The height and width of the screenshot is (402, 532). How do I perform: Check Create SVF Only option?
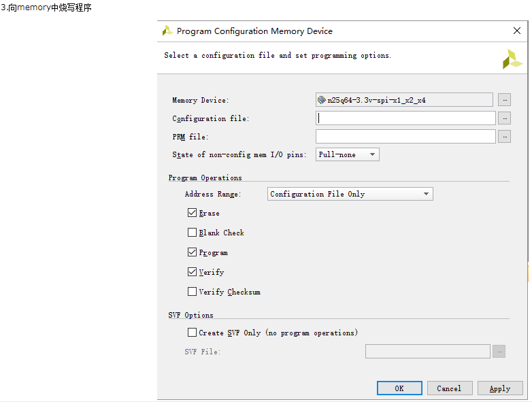(x=192, y=333)
